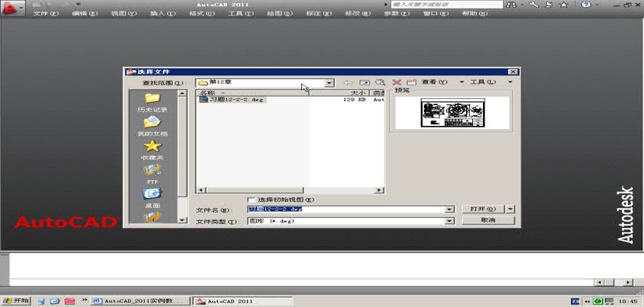Select the 历史记录 history shortcut
This screenshot has height=307, width=644.
[152, 103]
